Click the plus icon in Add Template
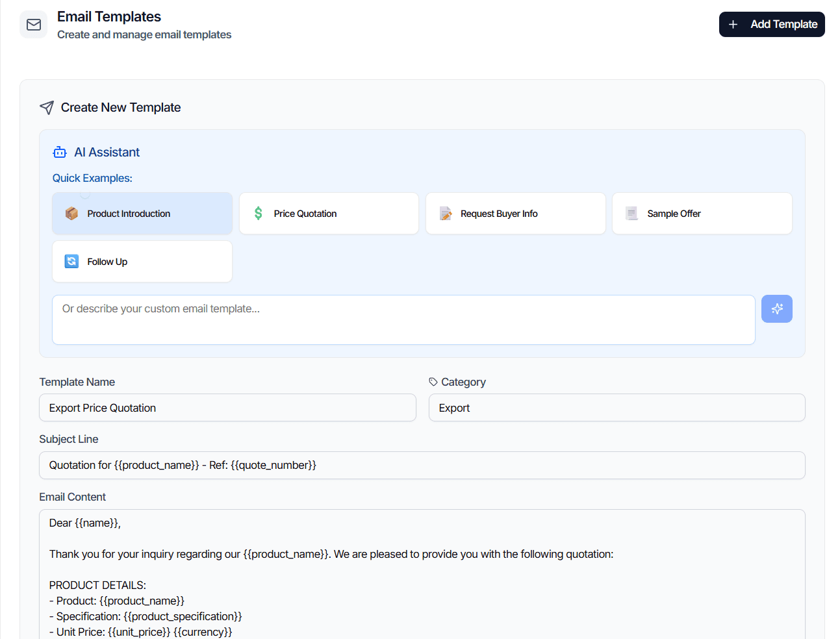The width and height of the screenshot is (840, 639). 733,25
